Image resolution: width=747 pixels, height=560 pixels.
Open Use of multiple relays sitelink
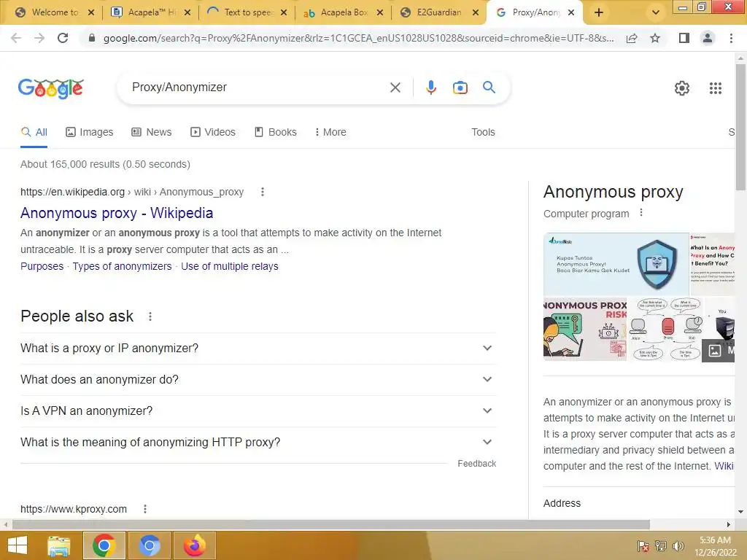pyautogui.click(x=230, y=266)
